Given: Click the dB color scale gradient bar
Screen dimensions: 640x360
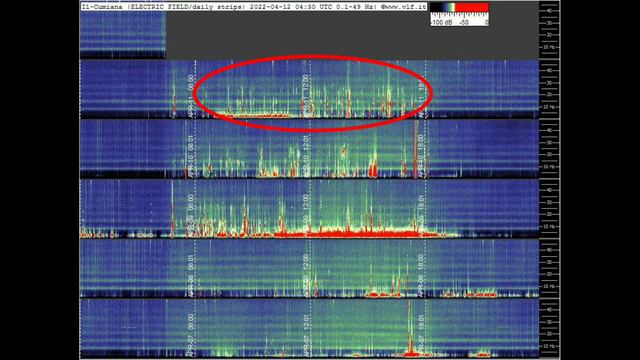Looking at the screenshot, I should point(459,7).
